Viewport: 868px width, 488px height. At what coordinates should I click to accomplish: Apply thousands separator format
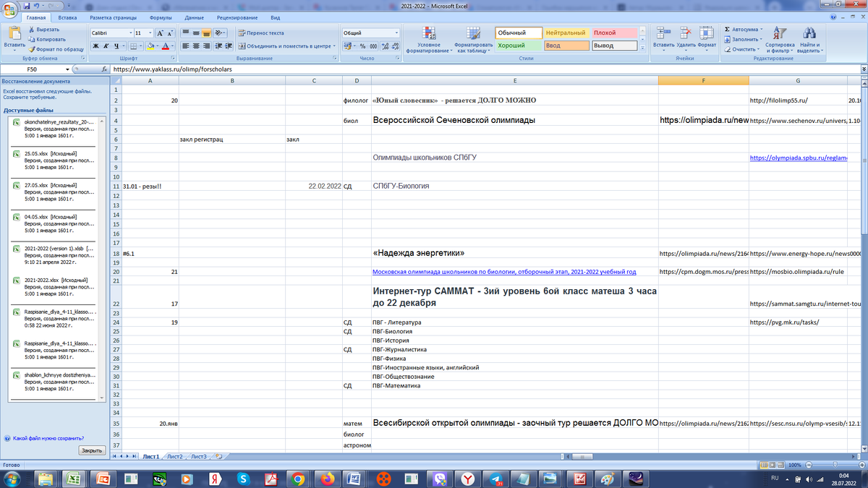tap(373, 46)
